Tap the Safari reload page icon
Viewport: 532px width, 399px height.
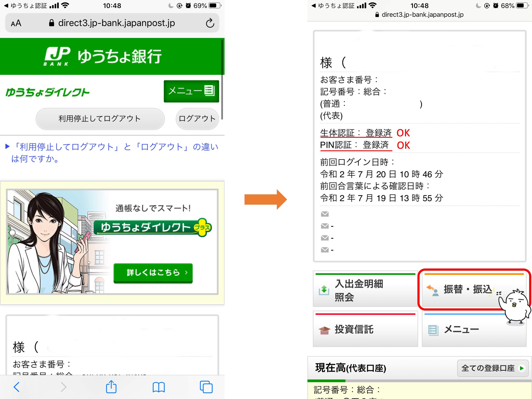pyautogui.click(x=210, y=23)
